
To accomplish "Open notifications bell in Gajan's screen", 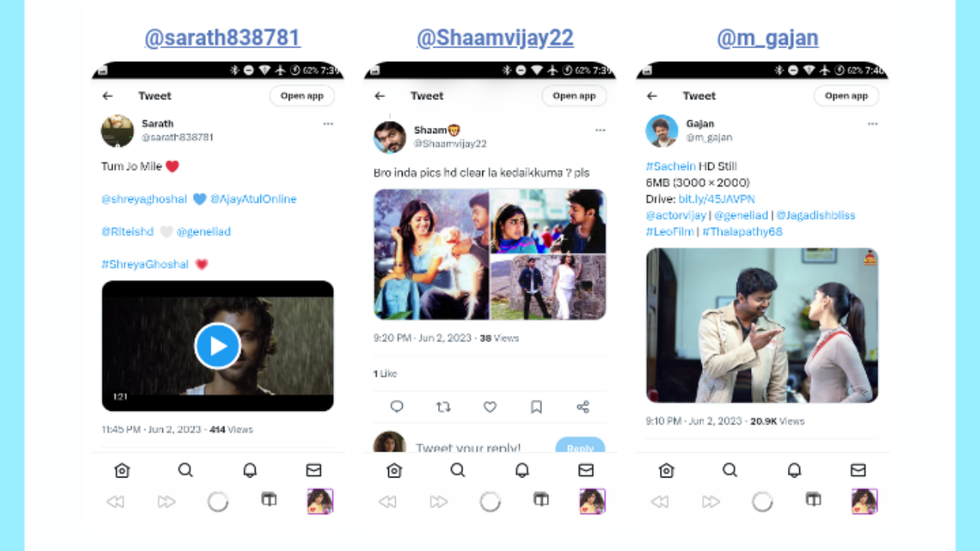I will (x=795, y=470).
